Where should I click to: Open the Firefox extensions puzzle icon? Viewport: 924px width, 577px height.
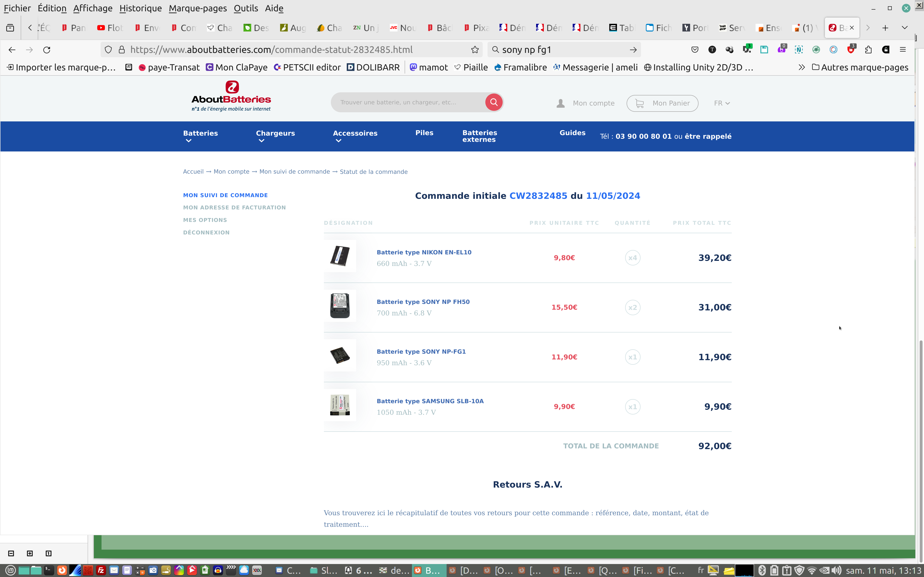click(868, 50)
